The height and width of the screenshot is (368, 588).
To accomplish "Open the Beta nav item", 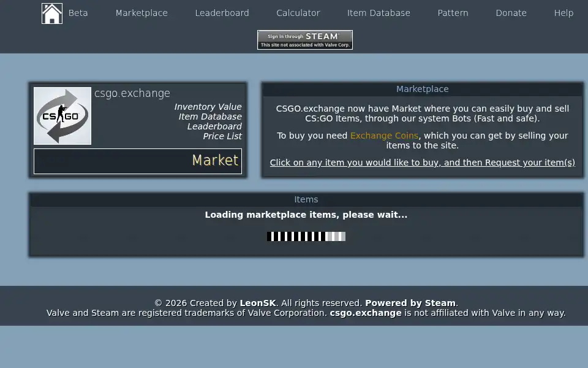I will pos(78,13).
